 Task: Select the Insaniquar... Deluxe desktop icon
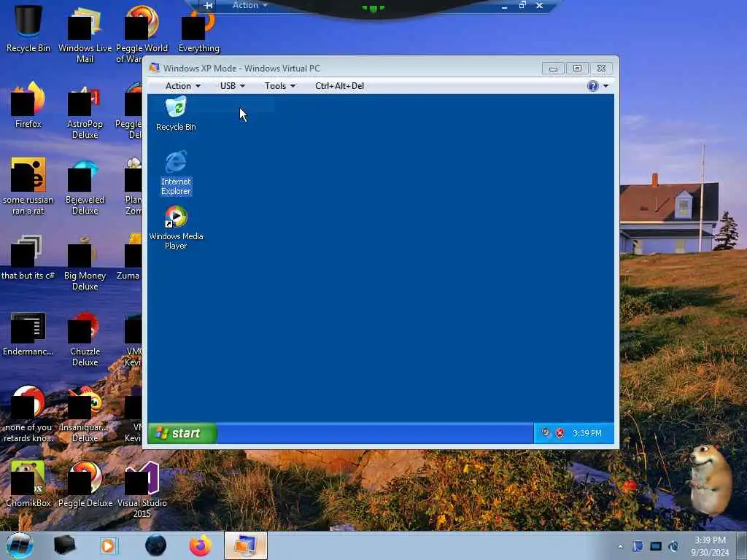coord(85,414)
